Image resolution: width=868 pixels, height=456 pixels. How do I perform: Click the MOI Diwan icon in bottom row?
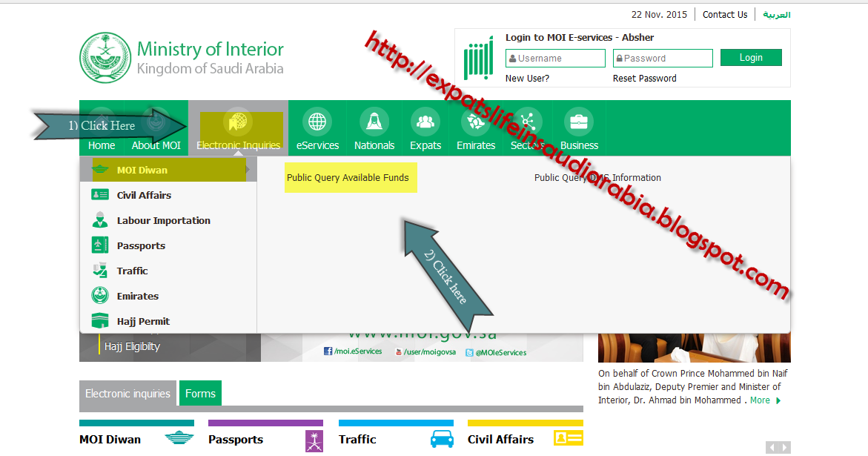(x=179, y=438)
